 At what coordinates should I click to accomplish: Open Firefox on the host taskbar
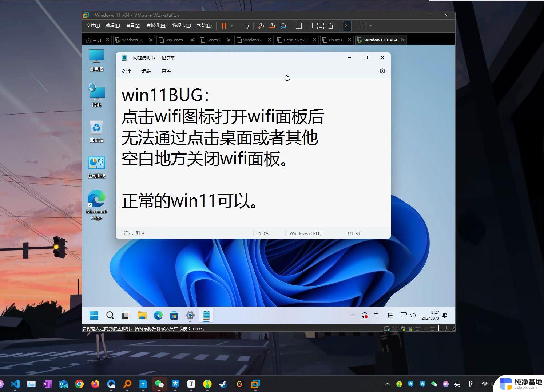pos(95,384)
